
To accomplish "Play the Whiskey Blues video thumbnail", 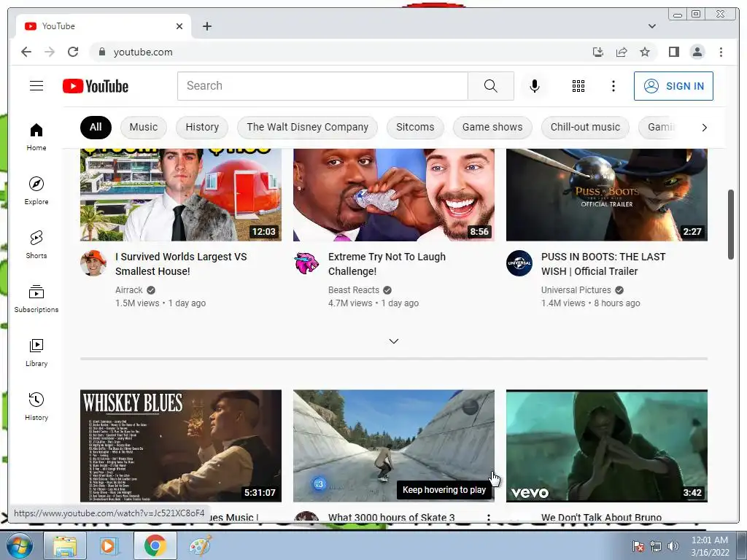I will click(181, 446).
